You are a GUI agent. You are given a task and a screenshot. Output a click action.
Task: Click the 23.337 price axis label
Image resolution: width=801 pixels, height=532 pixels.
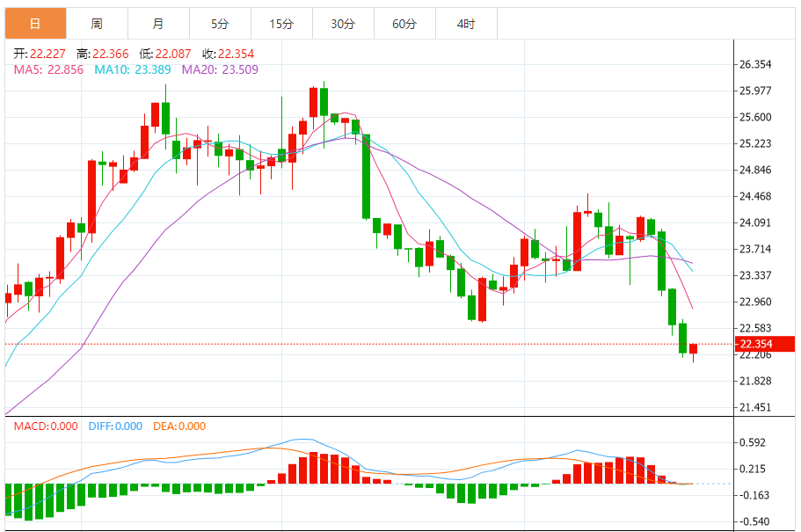pos(755,275)
